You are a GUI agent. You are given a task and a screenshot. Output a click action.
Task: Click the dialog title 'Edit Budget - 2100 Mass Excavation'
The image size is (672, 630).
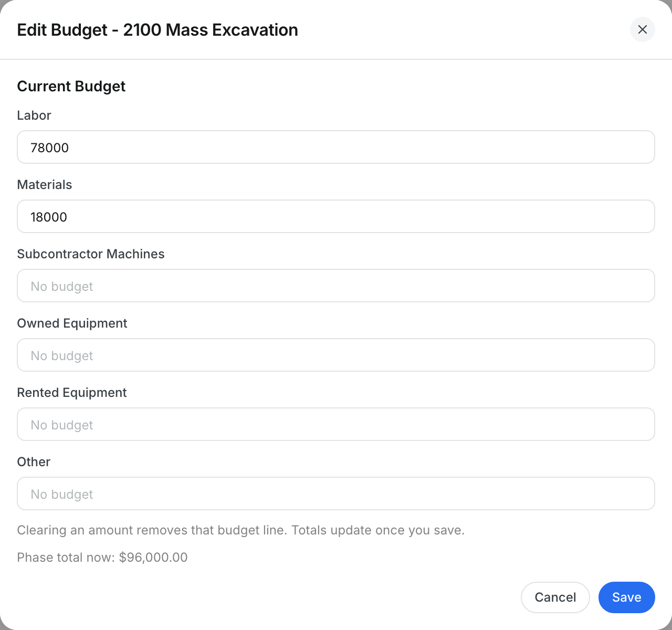pos(157,30)
